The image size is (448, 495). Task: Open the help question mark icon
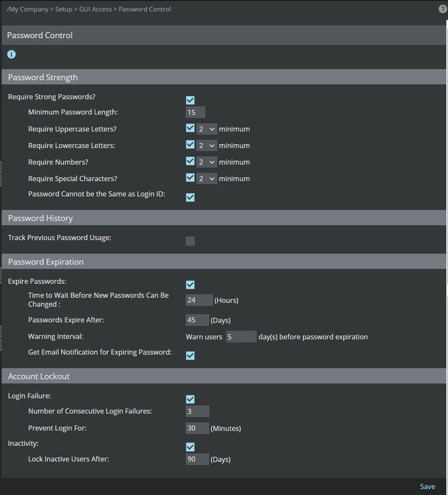(x=442, y=9)
